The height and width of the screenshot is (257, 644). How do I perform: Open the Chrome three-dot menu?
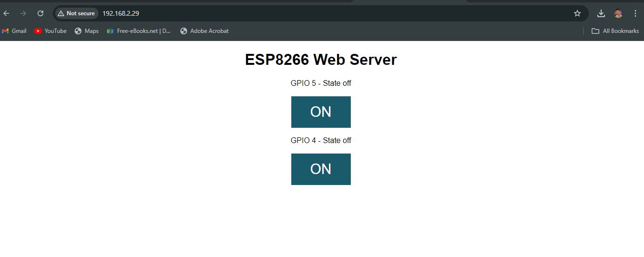point(635,13)
